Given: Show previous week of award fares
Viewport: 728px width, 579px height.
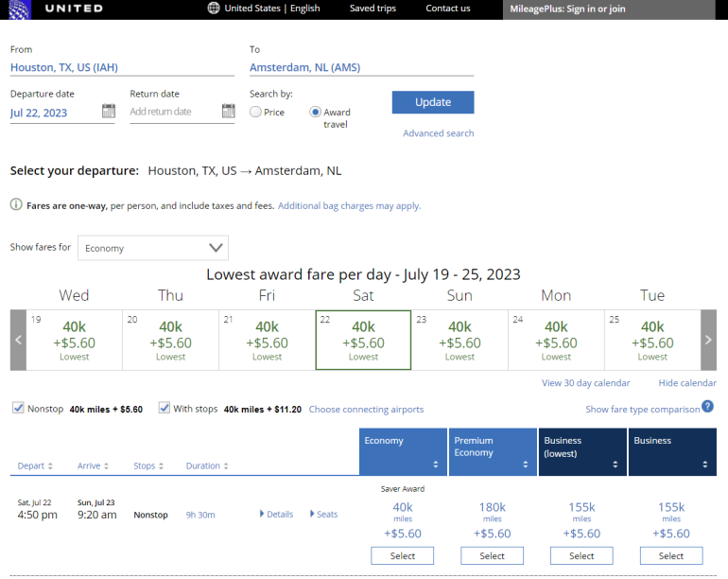Looking at the screenshot, I should (18, 340).
